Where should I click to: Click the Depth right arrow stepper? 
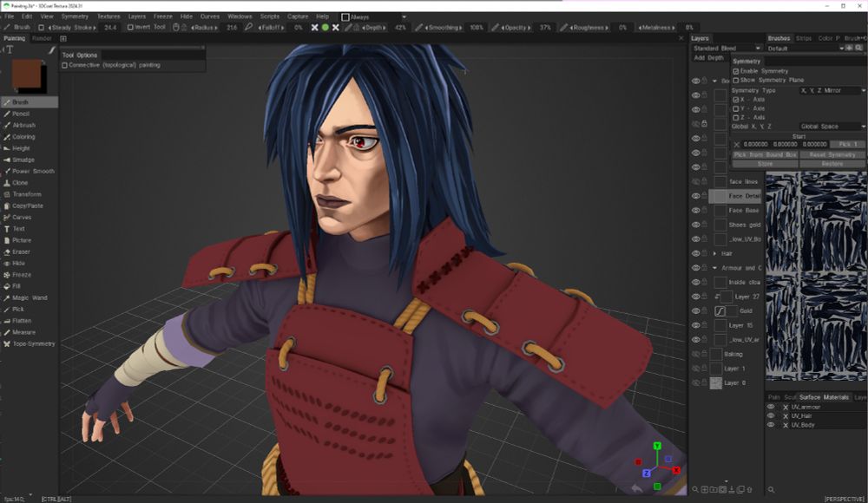pyautogui.click(x=384, y=27)
